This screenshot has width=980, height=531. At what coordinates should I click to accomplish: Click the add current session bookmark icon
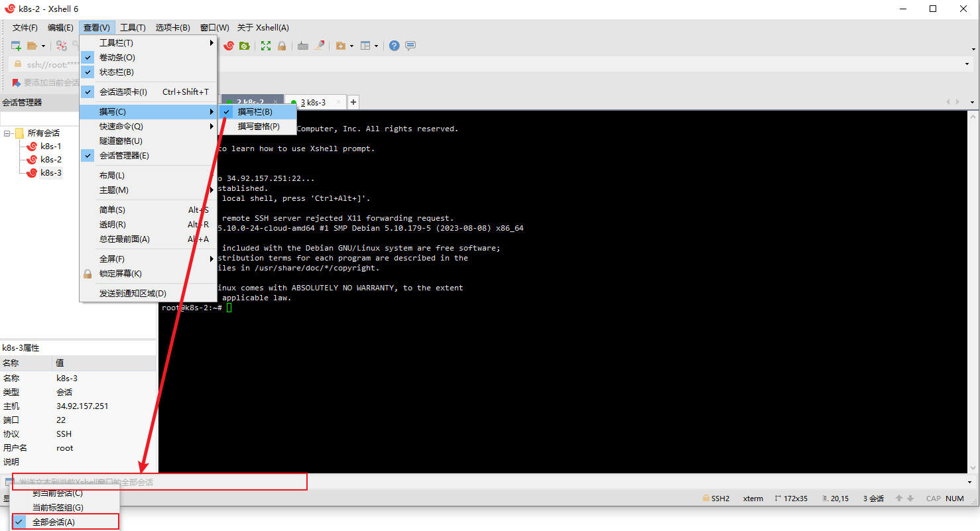click(17, 83)
